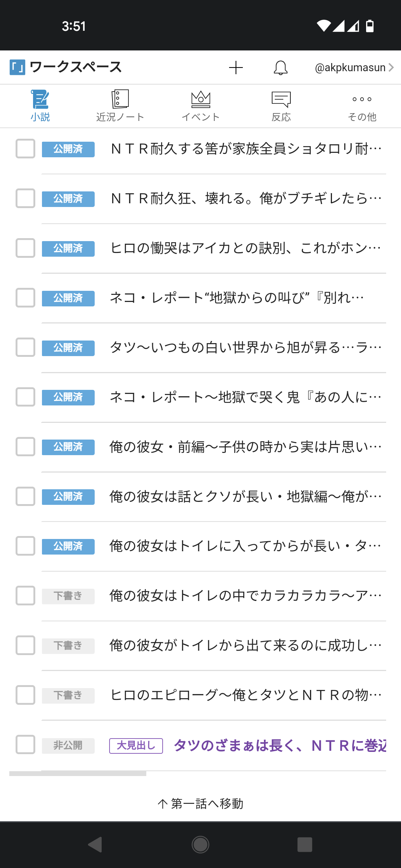Check the box for ＮＴＲ耐久する筈が家族全員 episode
Screen dimensions: 401x868
pyautogui.click(x=25, y=149)
